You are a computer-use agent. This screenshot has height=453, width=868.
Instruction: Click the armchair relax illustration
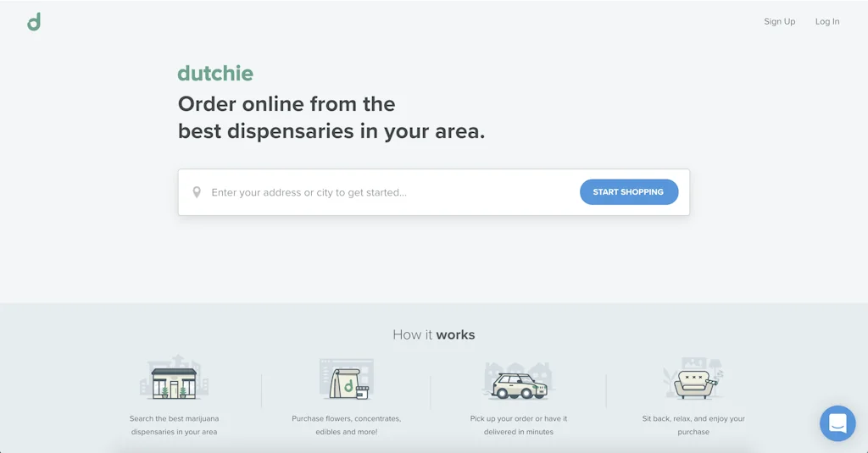693,378
